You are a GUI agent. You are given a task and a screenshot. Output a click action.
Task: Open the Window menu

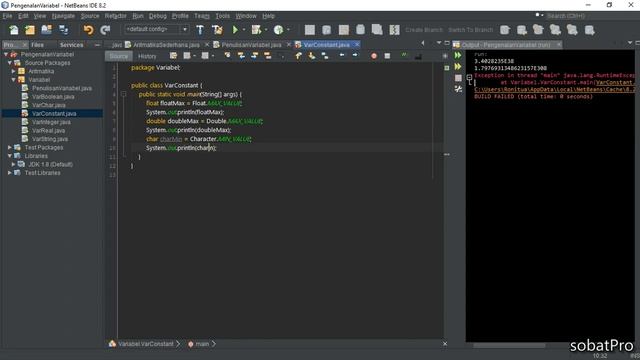pyautogui.click(x=246, y=16)
